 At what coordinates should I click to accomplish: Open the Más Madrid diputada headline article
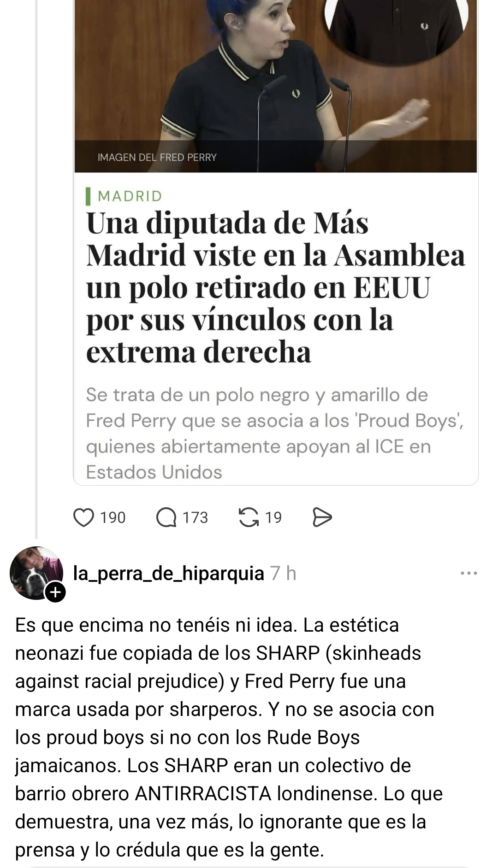275,287
